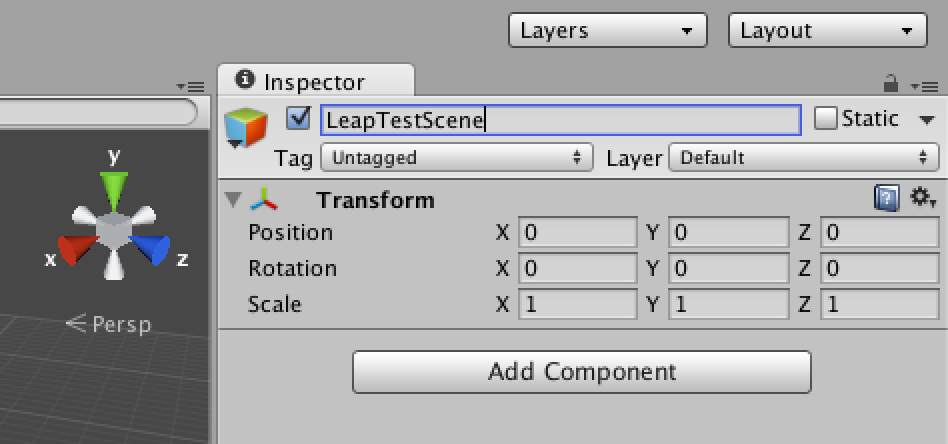This screenshot has width=948, height=444.
Task: Select the Inspector tab
Action: click(316, 80)
